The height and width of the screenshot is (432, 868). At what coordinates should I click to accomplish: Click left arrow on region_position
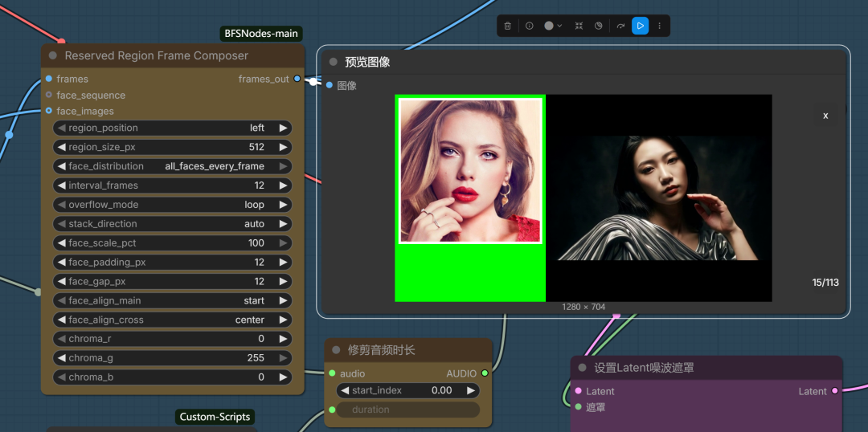(x=61, y=128)
